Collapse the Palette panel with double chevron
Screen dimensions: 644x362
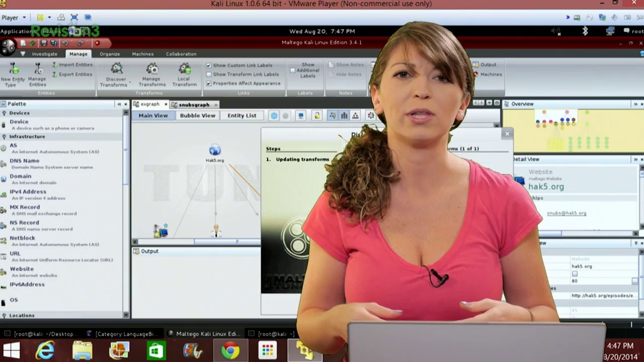(x=119, y=104)
